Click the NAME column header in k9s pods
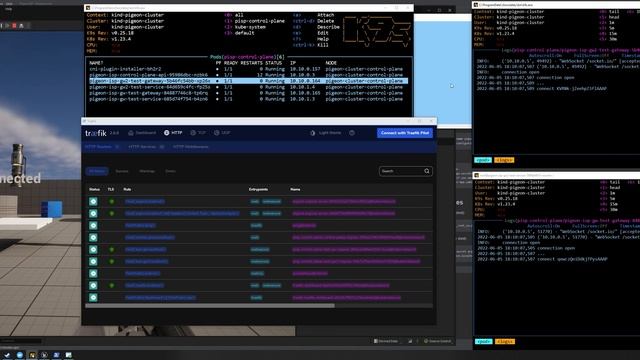Viewport: 640px width, 360px height. point(96,63)
